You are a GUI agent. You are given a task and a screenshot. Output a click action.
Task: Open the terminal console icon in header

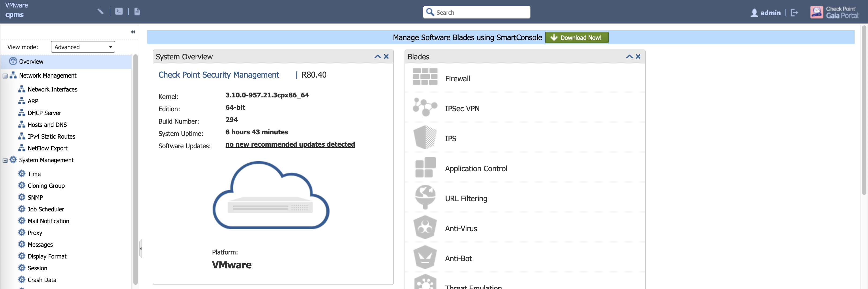[x=119, y=12]
